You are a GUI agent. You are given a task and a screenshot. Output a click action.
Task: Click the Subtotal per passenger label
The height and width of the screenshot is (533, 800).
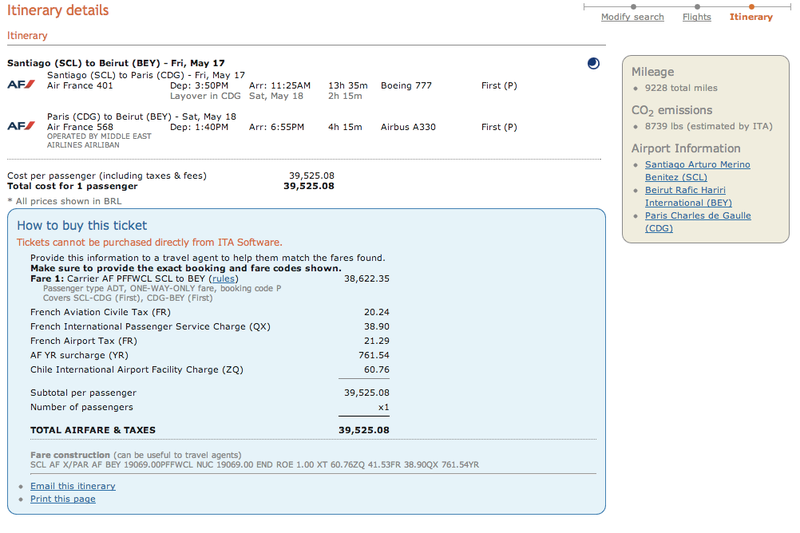83,393
